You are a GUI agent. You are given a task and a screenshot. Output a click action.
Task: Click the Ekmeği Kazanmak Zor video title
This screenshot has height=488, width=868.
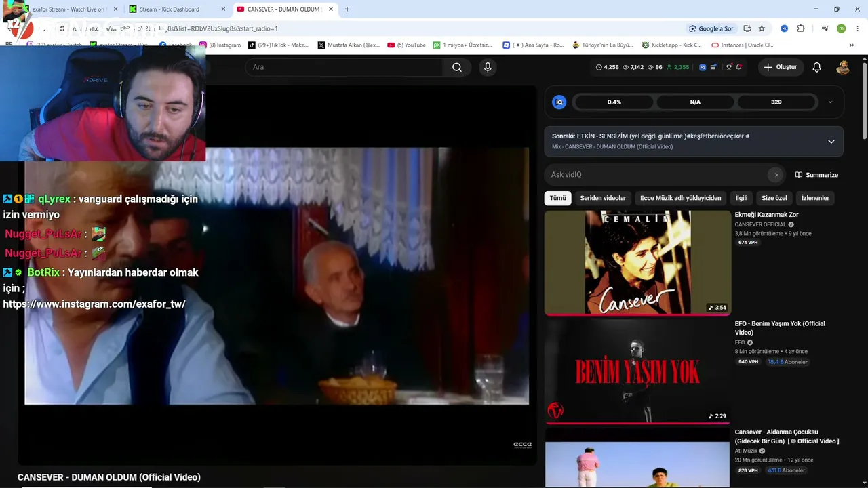767,215
